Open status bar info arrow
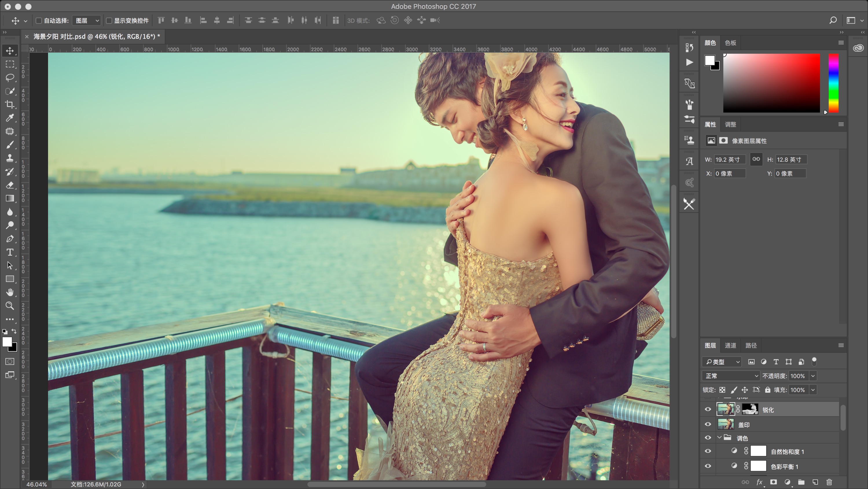This screenshot has width=868, height=489. (x=143, y=485)
